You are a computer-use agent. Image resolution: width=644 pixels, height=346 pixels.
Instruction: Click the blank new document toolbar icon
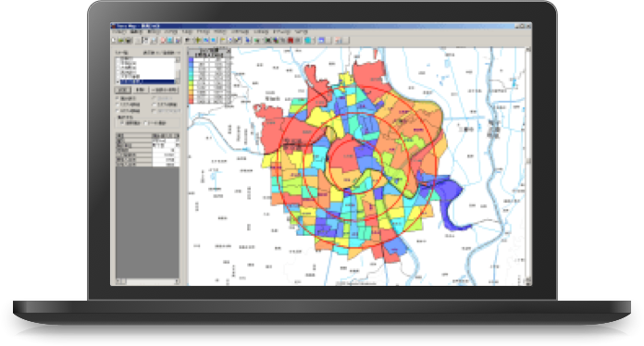pos(115,41)
